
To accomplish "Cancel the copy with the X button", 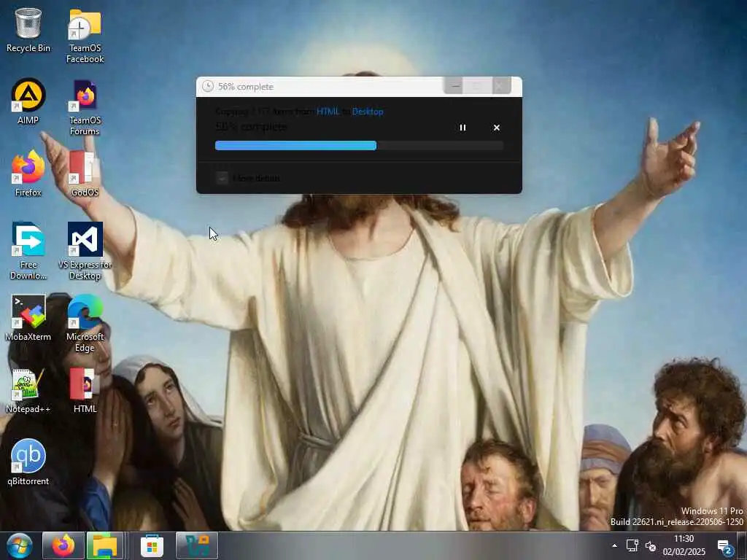I will tap(496, 128).
